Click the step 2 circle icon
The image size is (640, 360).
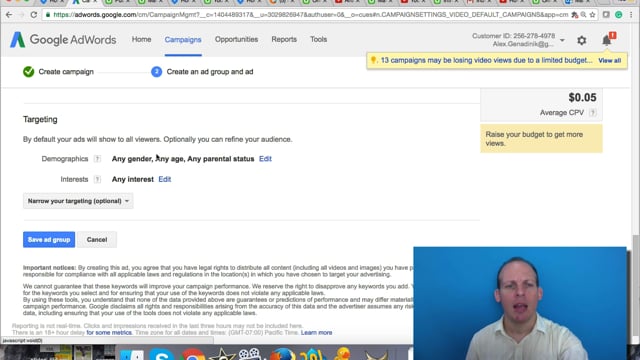[x=156, y=72]
